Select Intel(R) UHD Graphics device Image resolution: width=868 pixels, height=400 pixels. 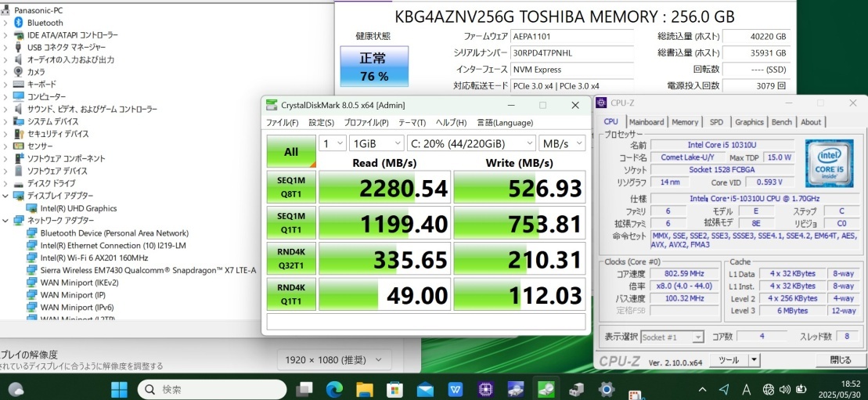tap(78, 208)
